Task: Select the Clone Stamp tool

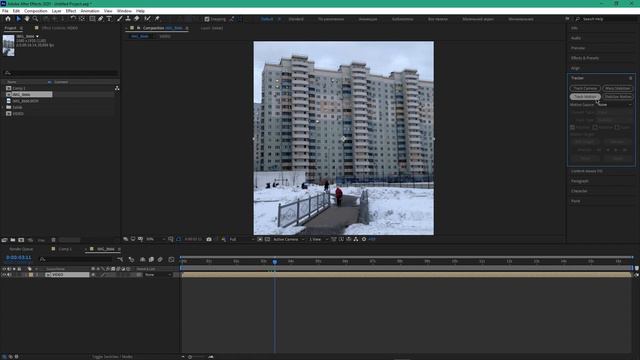Action: coord(128,19)
